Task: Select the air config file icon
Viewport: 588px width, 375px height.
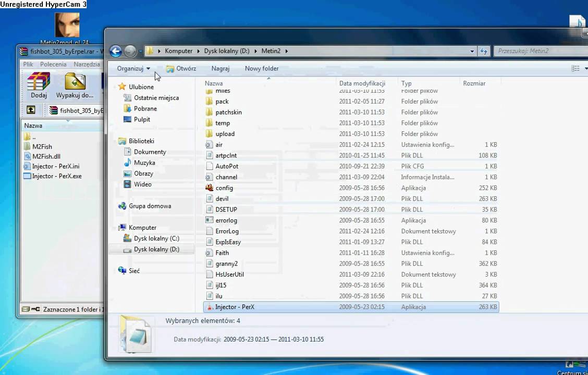Action: click(209, 145)
